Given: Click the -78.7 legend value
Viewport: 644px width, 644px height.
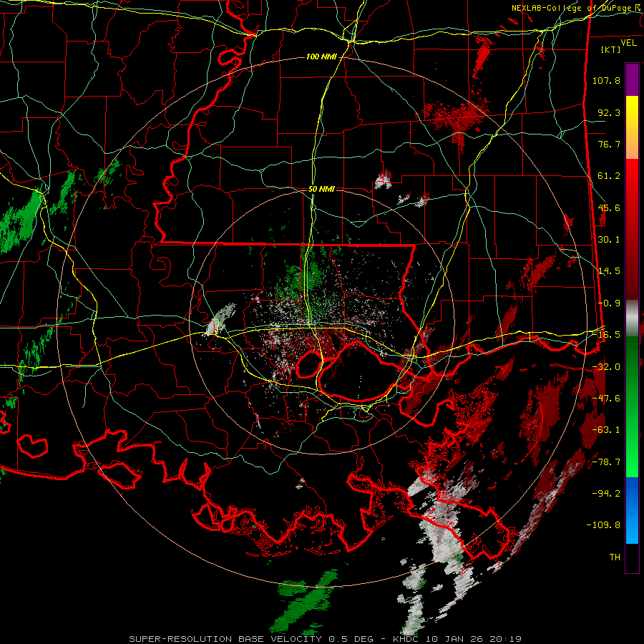Looking at the screenshot, I should click(606, 462).
